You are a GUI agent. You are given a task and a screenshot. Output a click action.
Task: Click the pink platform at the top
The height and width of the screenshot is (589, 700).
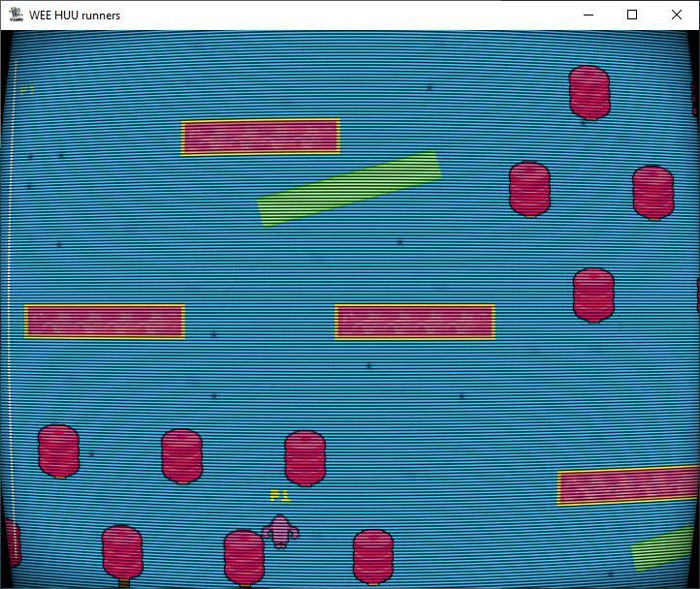tap(261, 138)
